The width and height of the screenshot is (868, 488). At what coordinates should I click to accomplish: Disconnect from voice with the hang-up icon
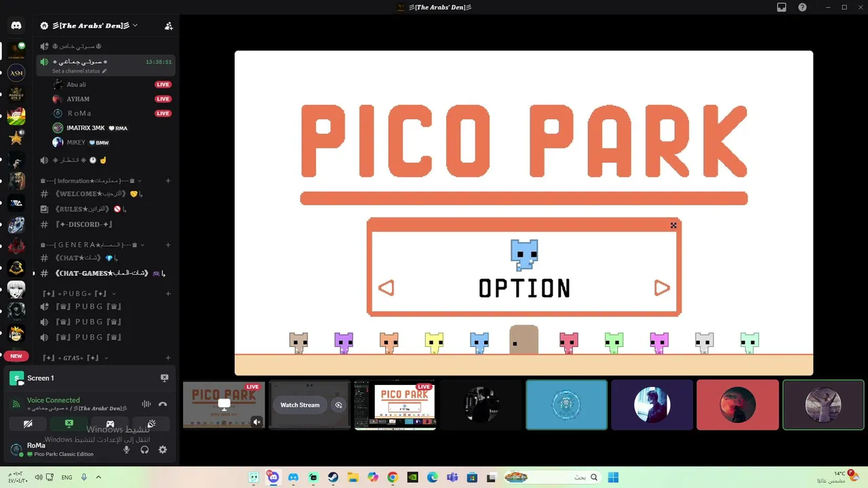[163, 404]
